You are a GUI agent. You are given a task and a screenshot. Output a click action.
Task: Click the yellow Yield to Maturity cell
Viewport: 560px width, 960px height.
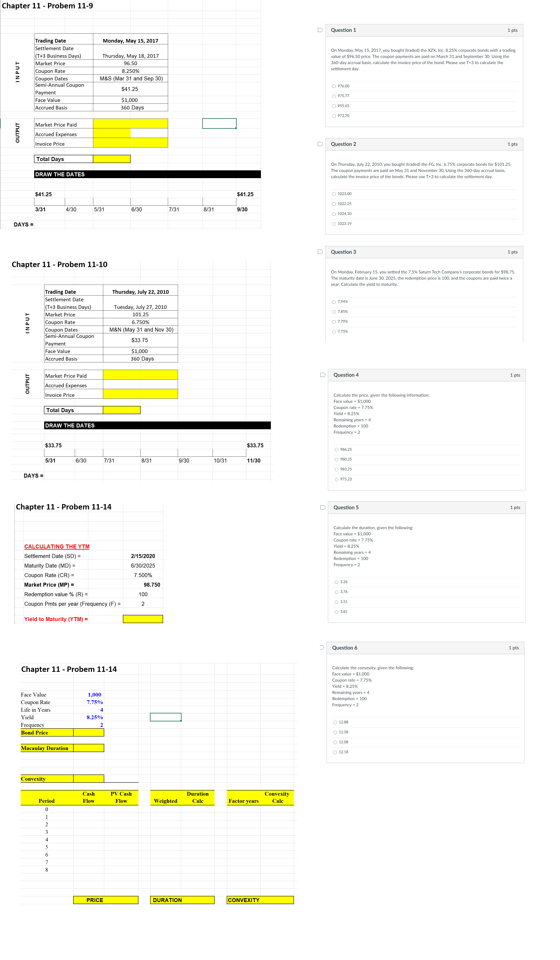[x=143, y=619]
